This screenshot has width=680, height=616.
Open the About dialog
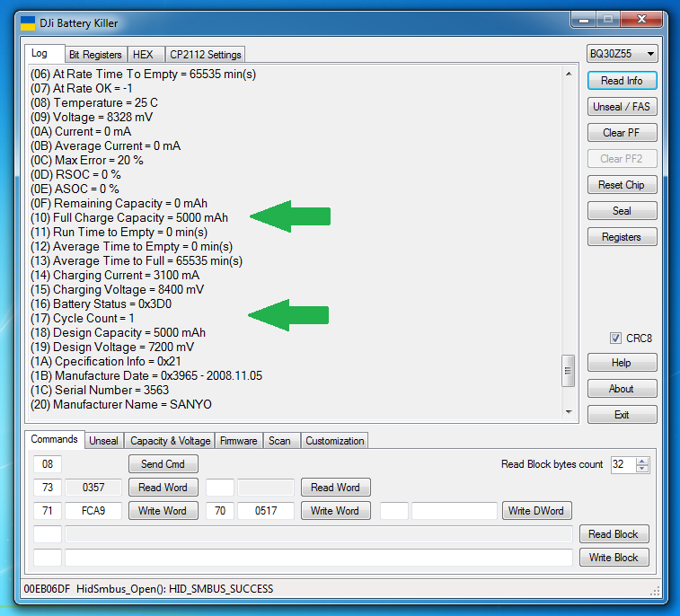pos(622,389)
